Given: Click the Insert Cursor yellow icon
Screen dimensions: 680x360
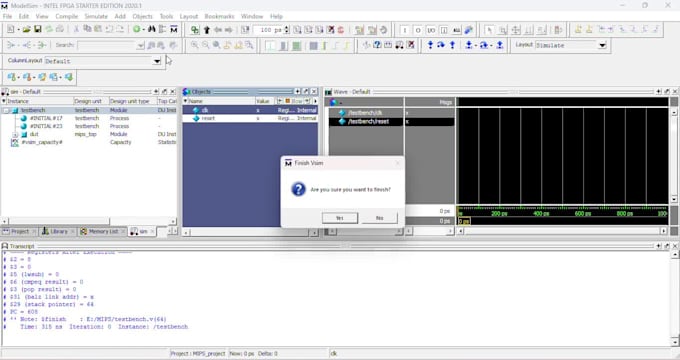Looking at the screenshot, I should point(578,30).
